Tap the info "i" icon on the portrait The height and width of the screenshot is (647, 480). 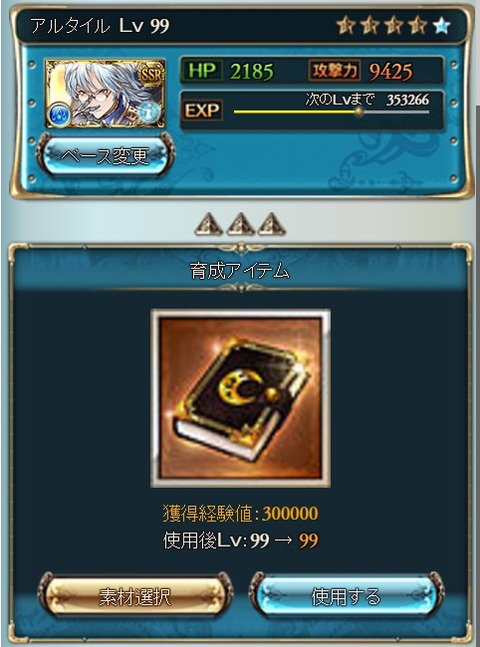149,112
